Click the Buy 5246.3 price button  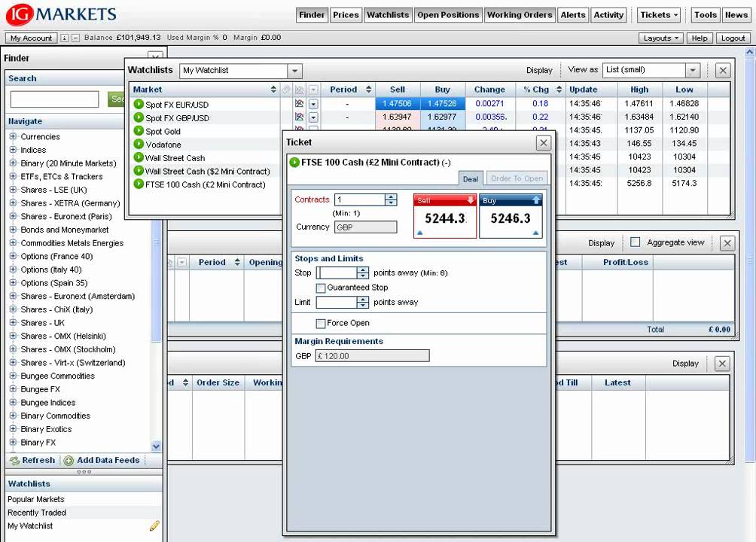[x=511, y=216]
